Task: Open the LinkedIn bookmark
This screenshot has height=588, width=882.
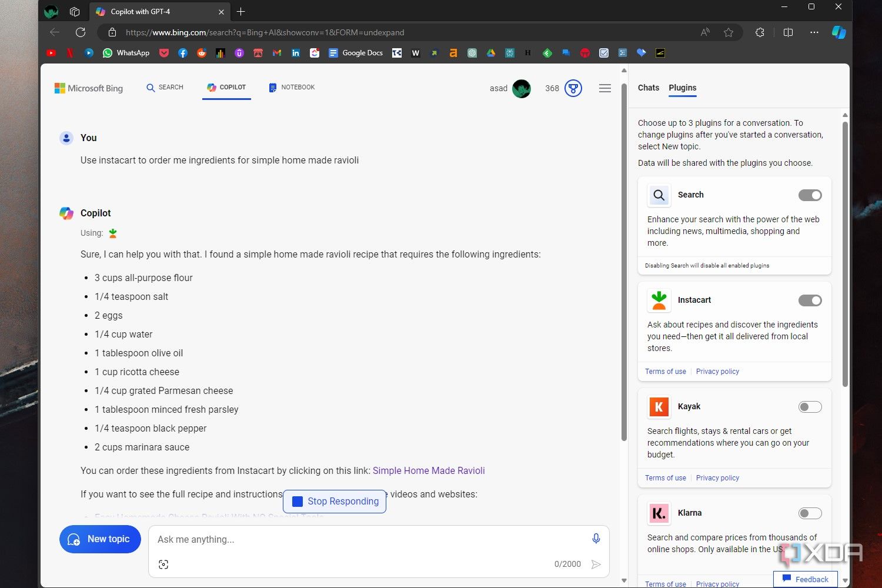Action: click(x=296, y=53)
